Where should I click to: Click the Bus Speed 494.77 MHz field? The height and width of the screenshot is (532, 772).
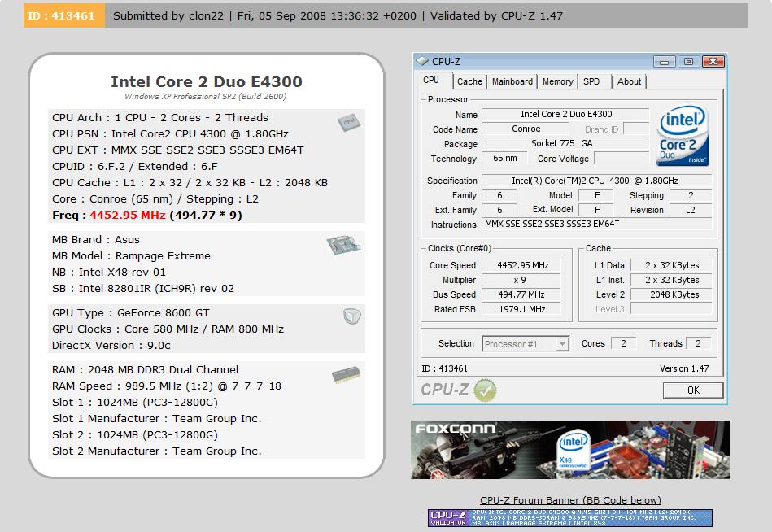(x=522, y=294)
